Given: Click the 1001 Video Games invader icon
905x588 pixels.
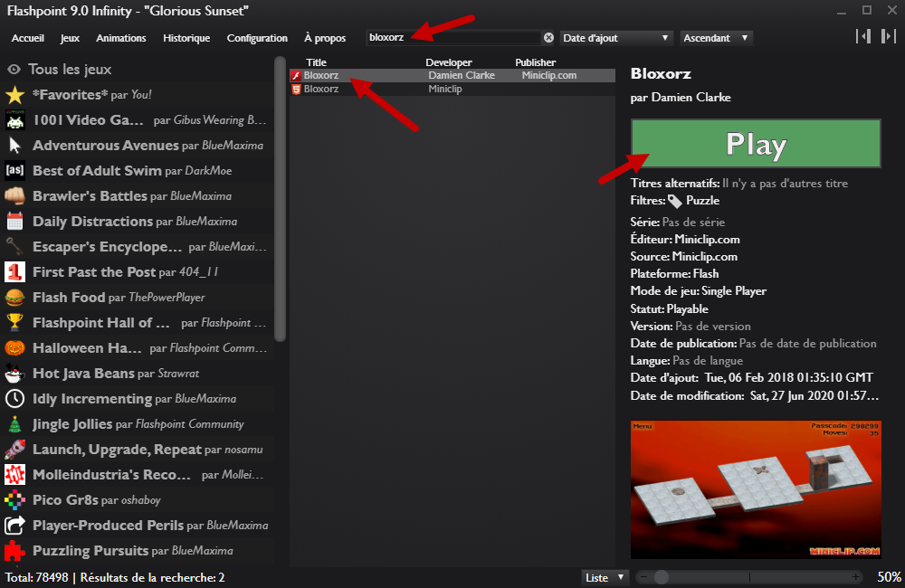Looking at the screenshot, I should click(15, 120).
